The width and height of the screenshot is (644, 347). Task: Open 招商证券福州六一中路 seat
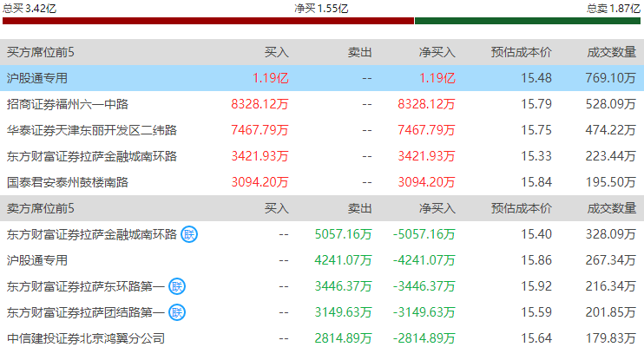[68, 104]
